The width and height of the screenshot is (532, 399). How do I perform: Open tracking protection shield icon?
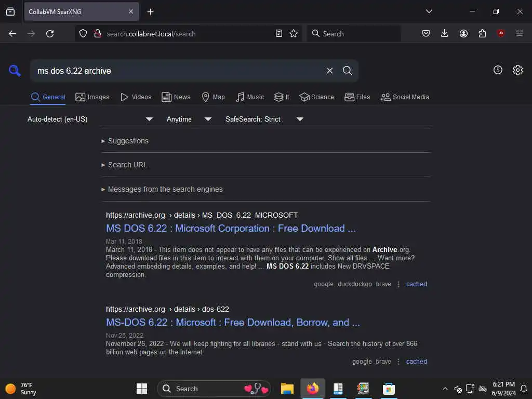pos(83,34)
